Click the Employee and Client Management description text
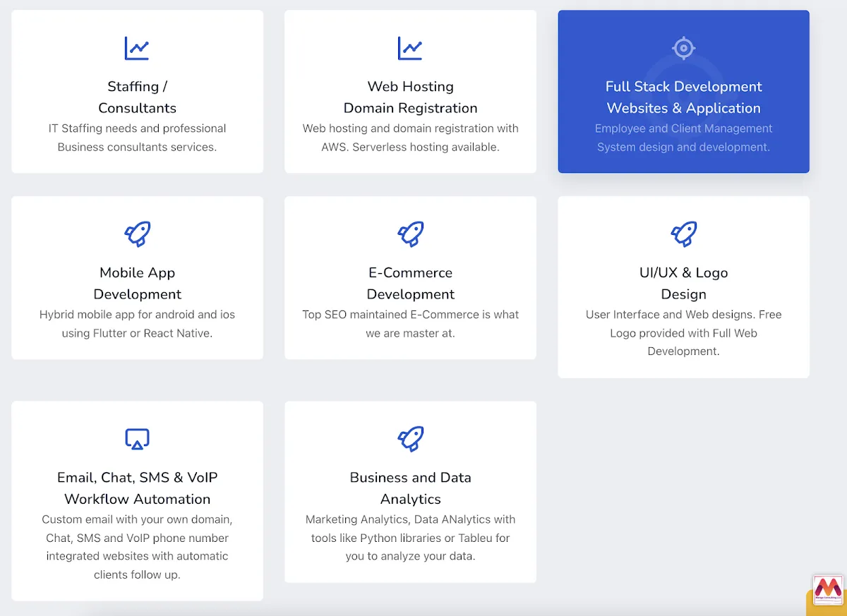 coord(683,138)
